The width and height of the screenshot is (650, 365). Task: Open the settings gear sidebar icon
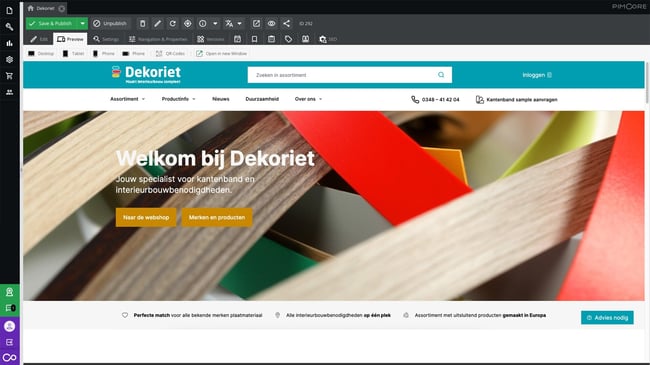9,59
